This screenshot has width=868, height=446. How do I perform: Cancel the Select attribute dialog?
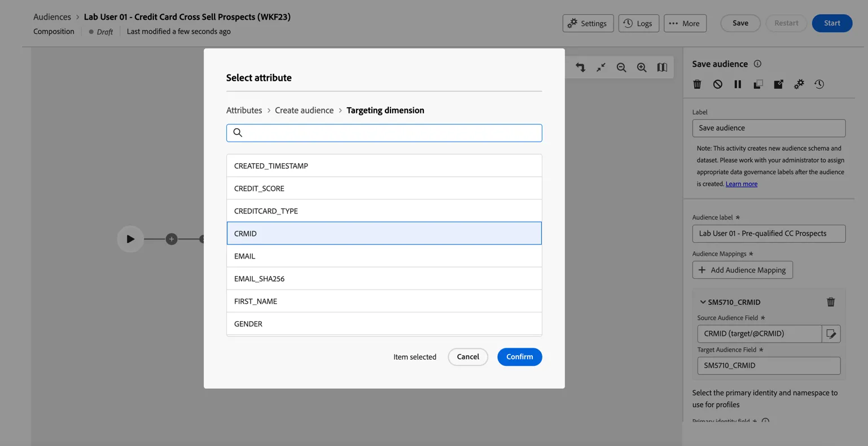tap(468, 357)
